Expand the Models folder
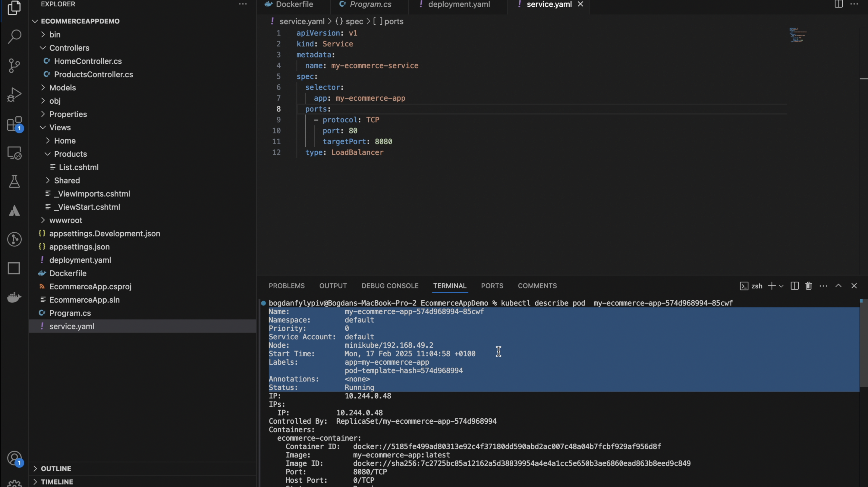The width and height of the screenshot is (868, 487). click(x=62, y=88)
